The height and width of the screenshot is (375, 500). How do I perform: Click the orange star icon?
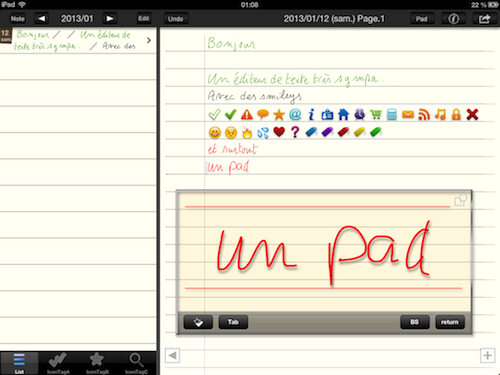pos(279,115)
